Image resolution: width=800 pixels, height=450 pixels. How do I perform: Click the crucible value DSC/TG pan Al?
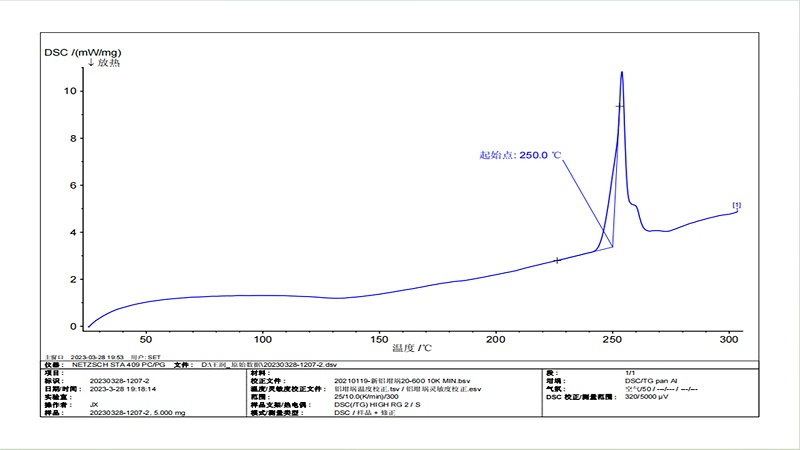point(650,381)
